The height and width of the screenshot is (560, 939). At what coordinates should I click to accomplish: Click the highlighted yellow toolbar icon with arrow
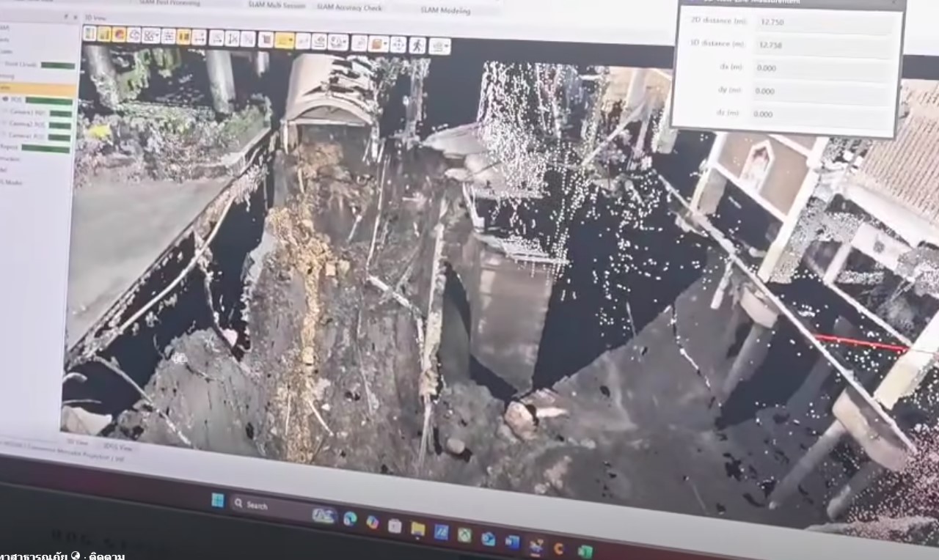click(x=283, y=40)
